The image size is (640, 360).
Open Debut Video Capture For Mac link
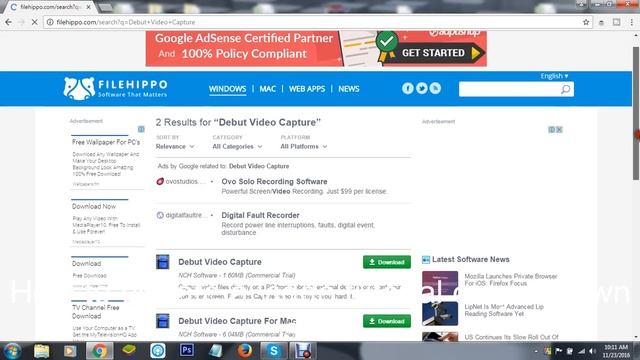[x=237, y=321]
